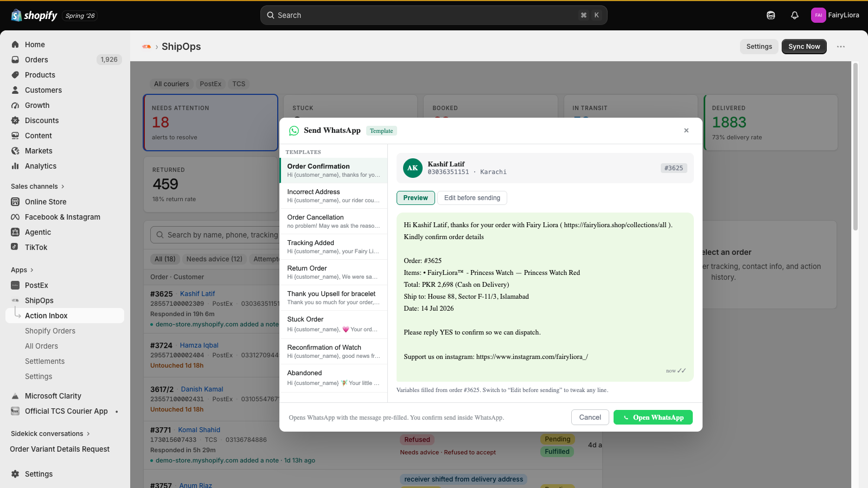This screenshot has width=868, height=488.
Task: Open the three-dot more actions menu
Action: [841, 47]
